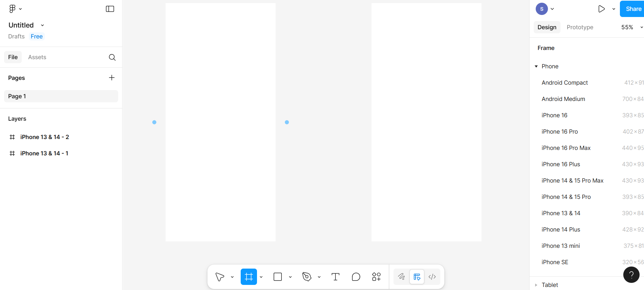644x290 pixels.
Task: Open the Assets tab
Action: click(x=37, y=57)
